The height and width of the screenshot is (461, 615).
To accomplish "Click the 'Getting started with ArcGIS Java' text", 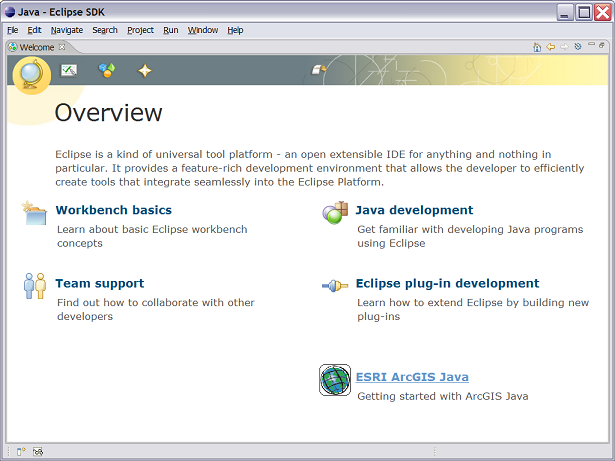I will point(443,396).
